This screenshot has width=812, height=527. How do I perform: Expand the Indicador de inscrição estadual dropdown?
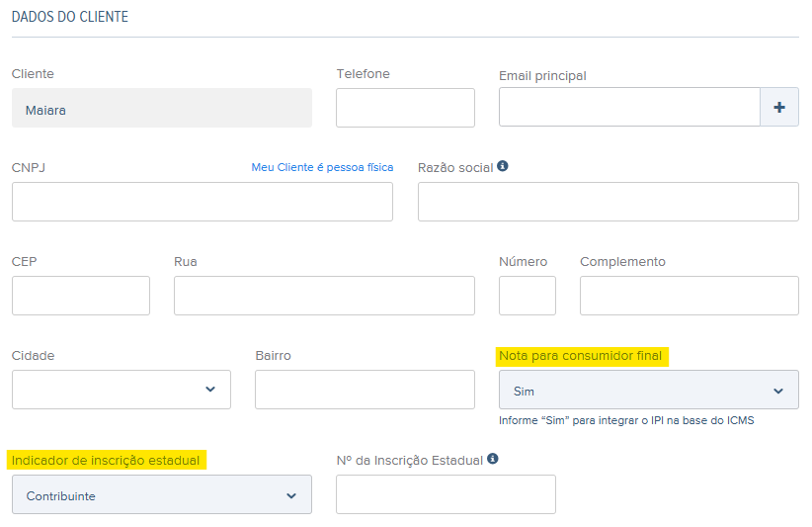(x=162, y=494)
